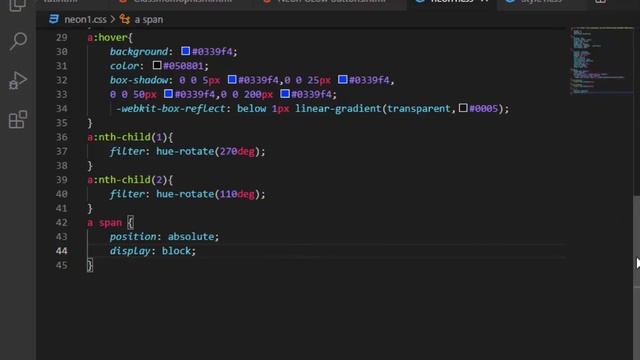Image resolution: width=640 pixels, height=360 pixels.
Task: Click the 'block' value text
Action: [176, 251]
